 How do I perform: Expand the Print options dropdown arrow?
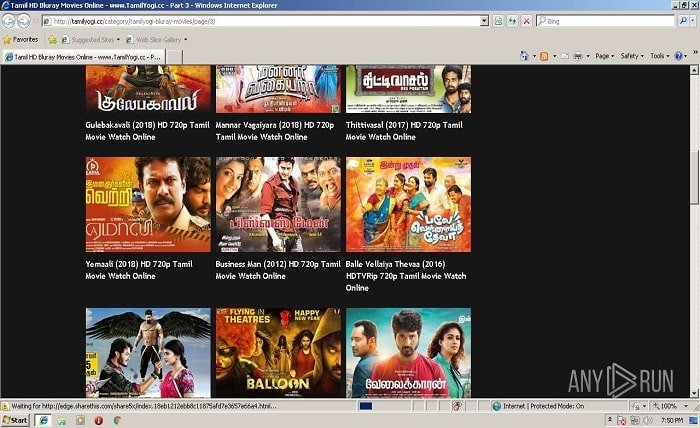[x=588, y=56]
